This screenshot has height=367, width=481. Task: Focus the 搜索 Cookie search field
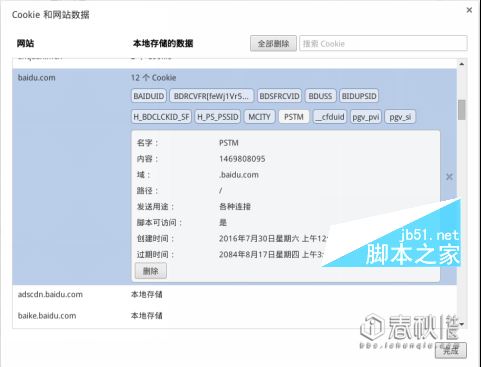click(x=383, y=43)
